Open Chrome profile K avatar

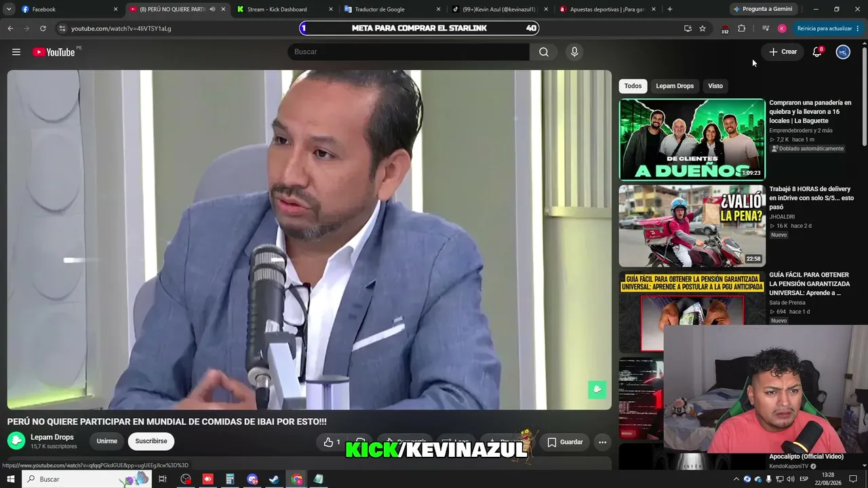pos(782,28)
